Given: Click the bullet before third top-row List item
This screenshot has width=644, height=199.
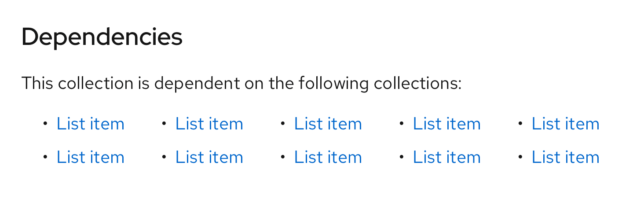Looking at the screenshot, I should pos(282,124).
